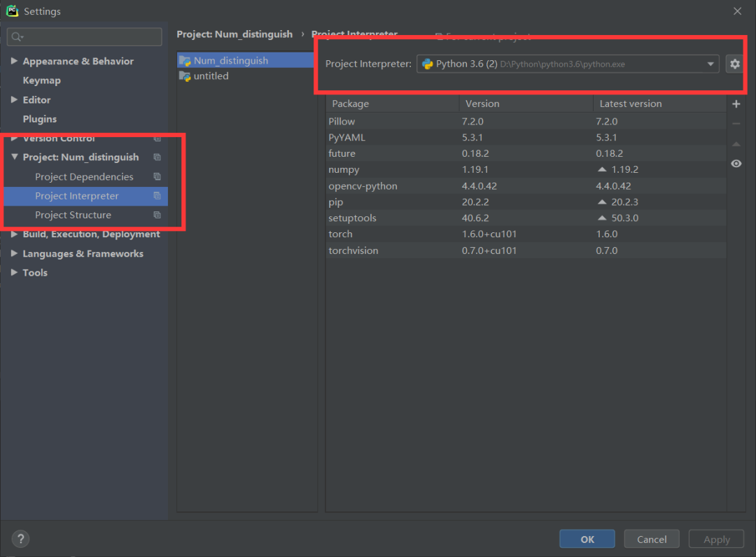Screen dimensions: 756x557
Task: Click the Latest version column header
Action: (659, 104)
